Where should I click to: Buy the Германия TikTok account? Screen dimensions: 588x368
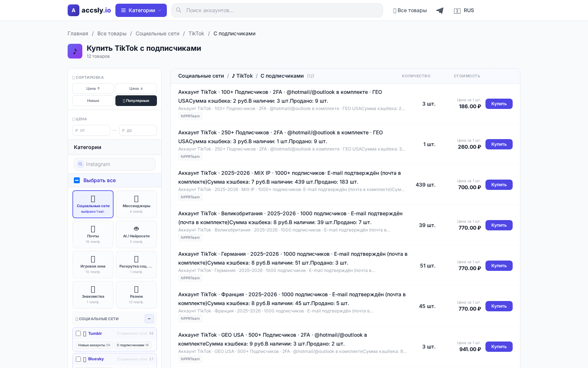(499, 266)
